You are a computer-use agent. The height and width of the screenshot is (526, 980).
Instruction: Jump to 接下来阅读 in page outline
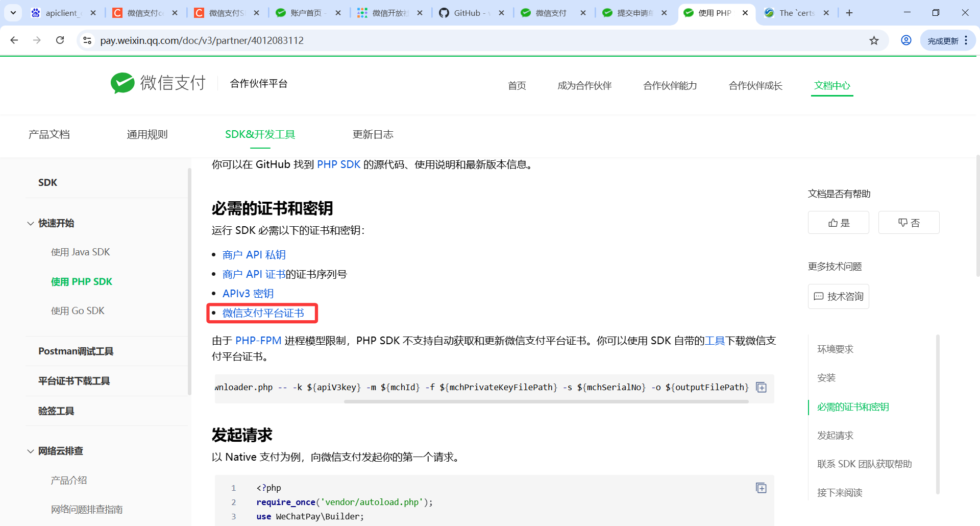tap(840, 492)
